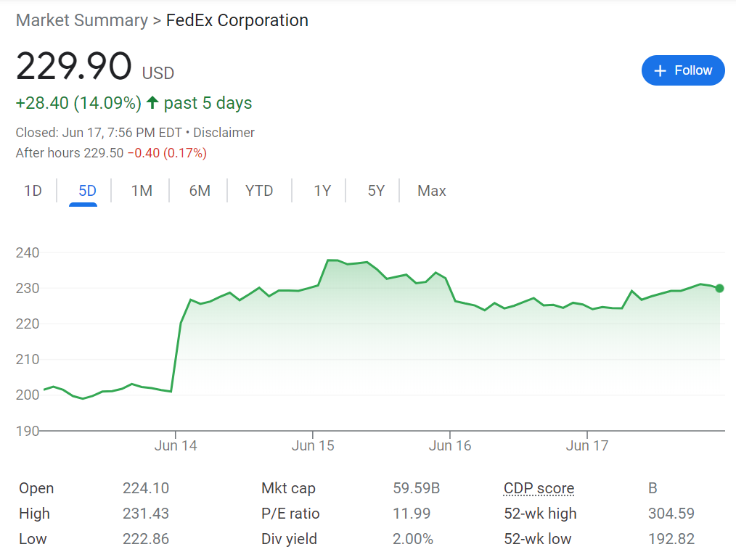The width and height of the screenshot is (736, 560).
Task: Open the Disclaimer link
Action: [x=224, y=133]
